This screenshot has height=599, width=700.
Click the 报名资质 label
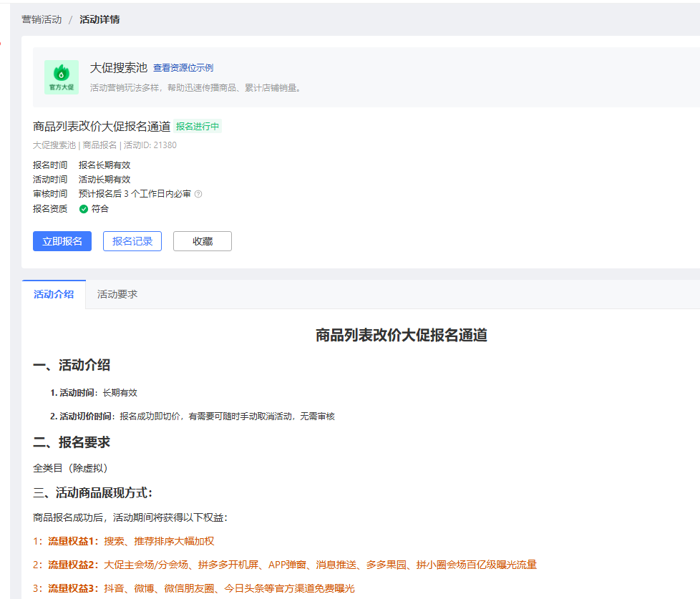[50, 209]
